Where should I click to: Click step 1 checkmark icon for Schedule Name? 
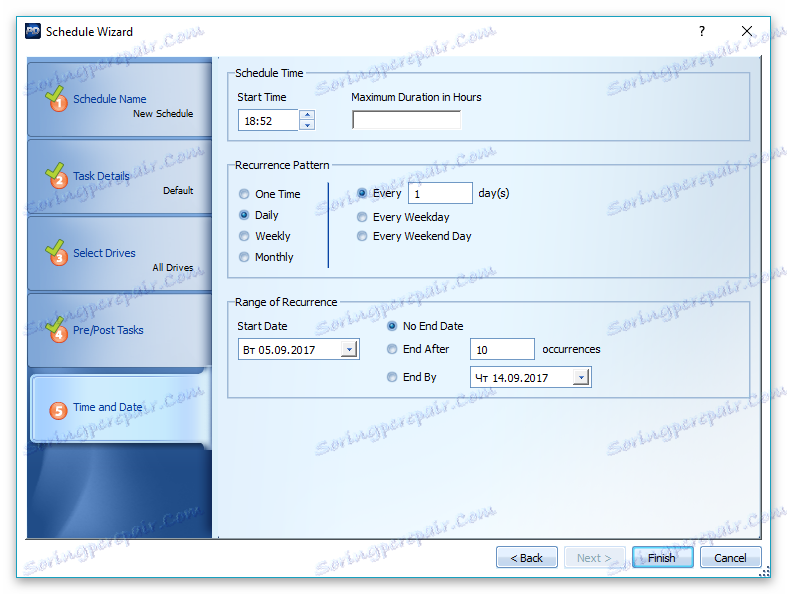56,98
